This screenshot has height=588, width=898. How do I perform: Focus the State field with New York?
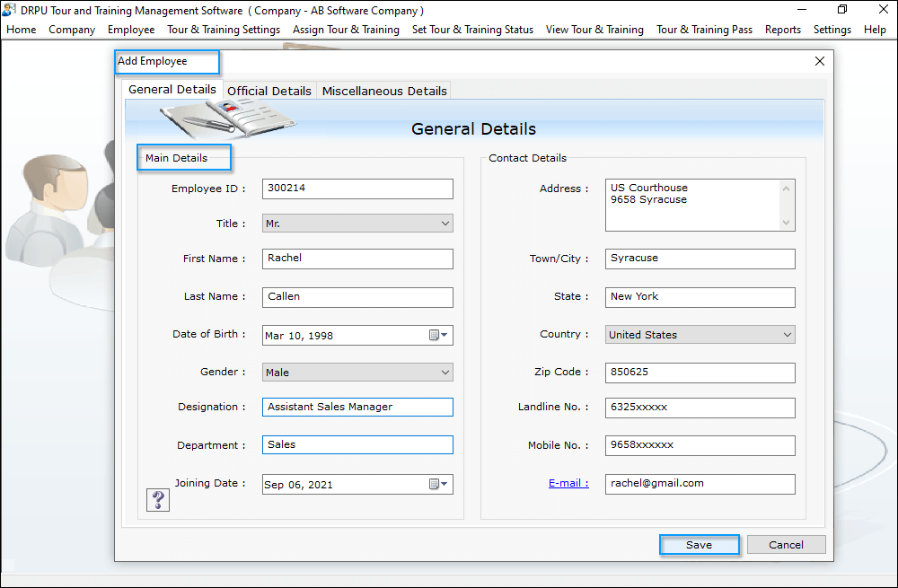700,297
